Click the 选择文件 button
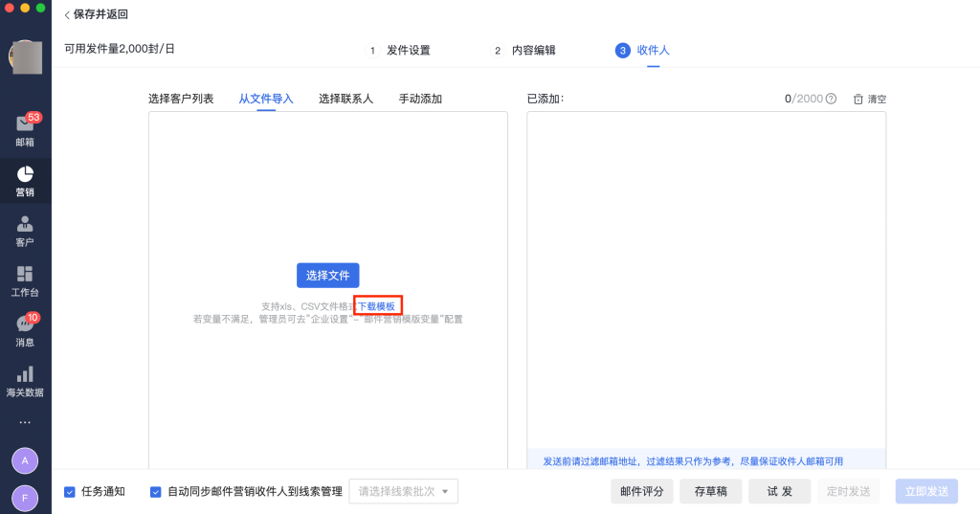Viewport: 980px width, 514px height. coord(327,276)
